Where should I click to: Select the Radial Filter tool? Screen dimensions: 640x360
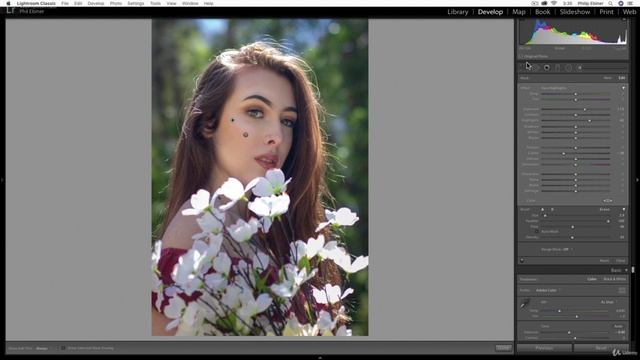click(569, 68)
